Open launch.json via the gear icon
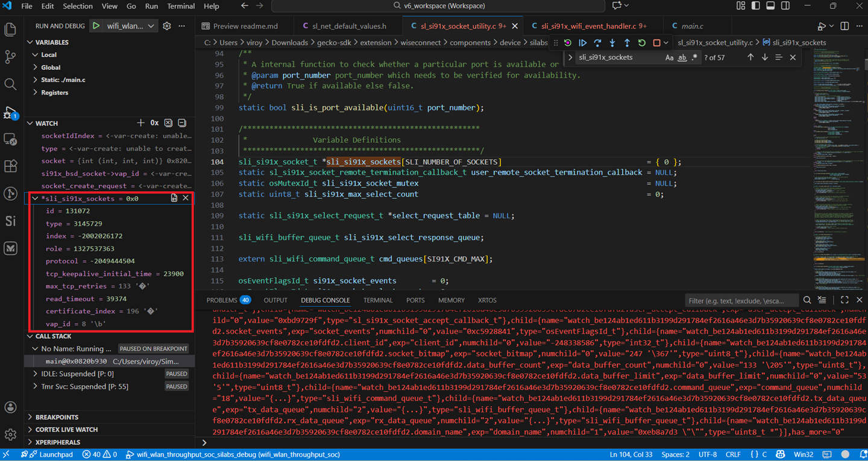This screenshot has height=461, width=868. [167, 26]
